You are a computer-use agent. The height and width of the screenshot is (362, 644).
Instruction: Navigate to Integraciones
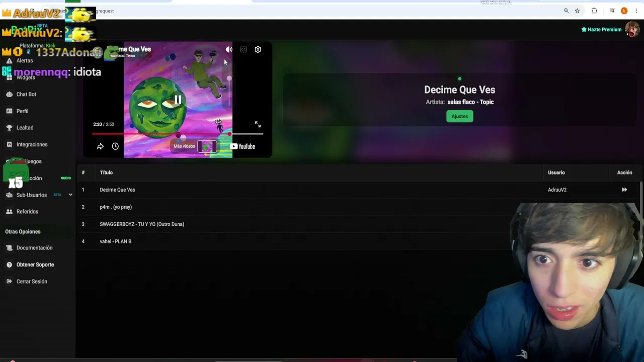32,144
